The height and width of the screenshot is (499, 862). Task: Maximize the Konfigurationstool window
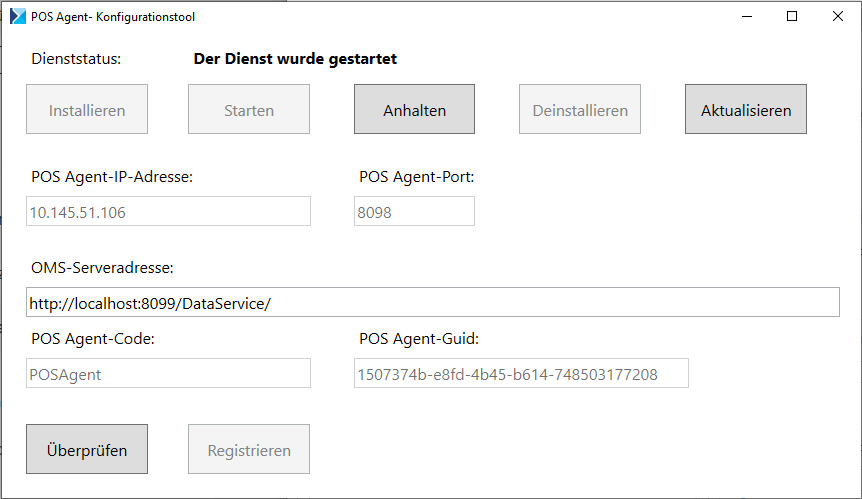(x=792, y=16)
